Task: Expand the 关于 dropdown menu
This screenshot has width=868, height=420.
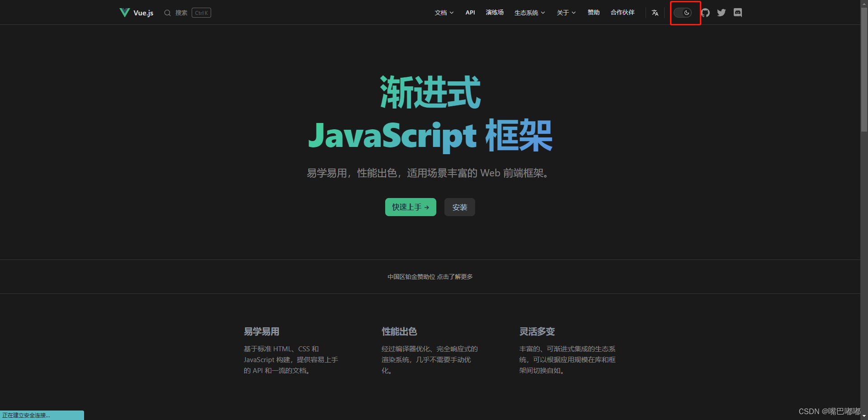Action: pyautogui.click(x=566, y=13)
